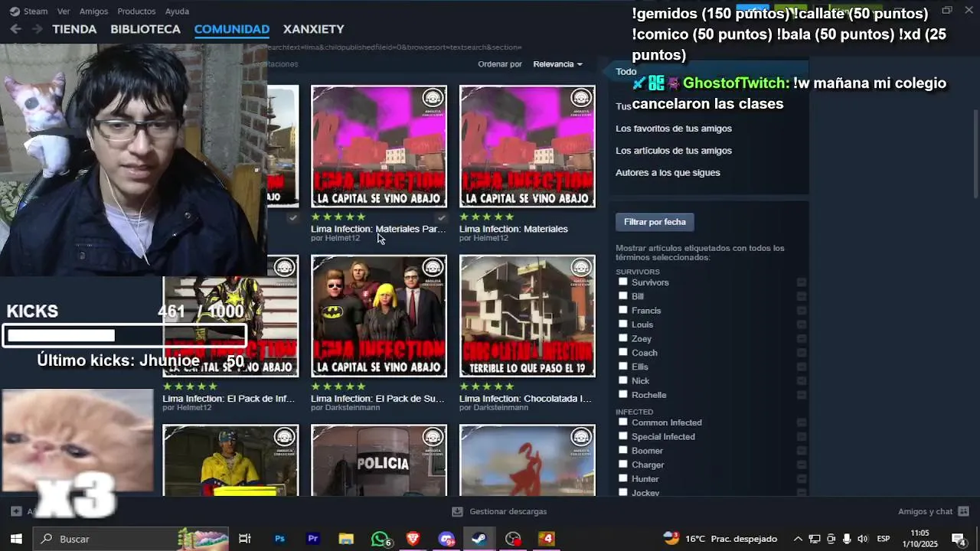Exclude the Survivors tag with its minus icon
This screenshot has height=551, width=980.
(x=802, y=282)
